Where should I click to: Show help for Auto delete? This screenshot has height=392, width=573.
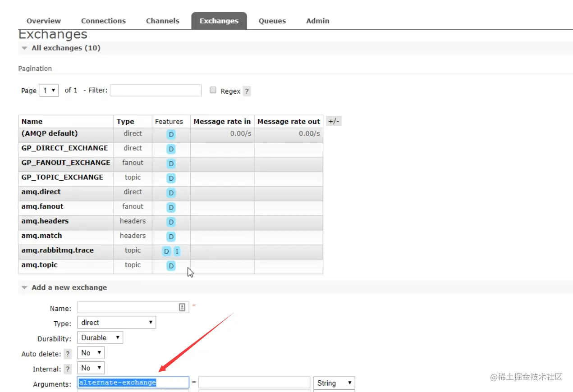pyautogui.click(x=68, y=354)
